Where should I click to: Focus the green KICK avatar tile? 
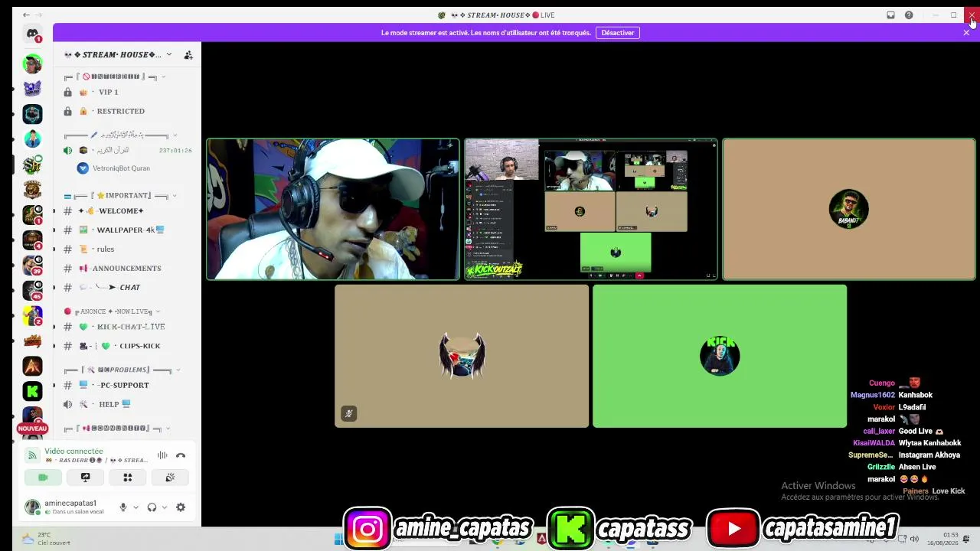coord(720,356)
